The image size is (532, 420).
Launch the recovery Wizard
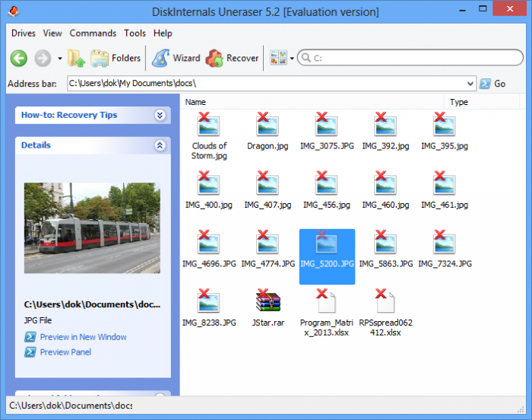[176, 58]
